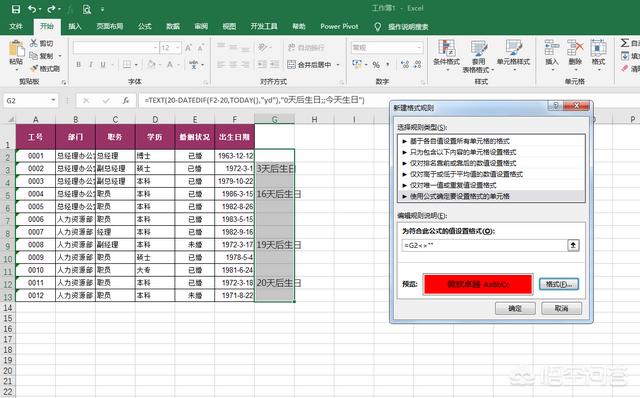The width and height of the screenshot is (640, 398).
Task: Click the Cancel (取消) button
Action: click(x=561, y=308)
